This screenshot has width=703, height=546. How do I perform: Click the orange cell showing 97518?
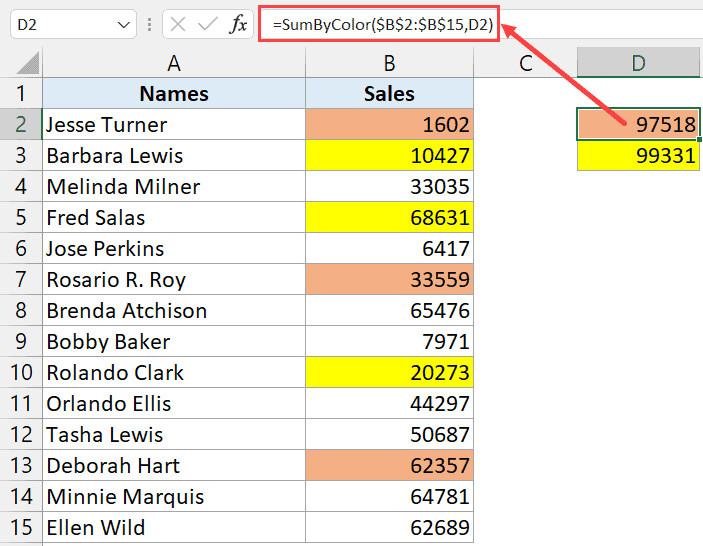tap(638, 125)
